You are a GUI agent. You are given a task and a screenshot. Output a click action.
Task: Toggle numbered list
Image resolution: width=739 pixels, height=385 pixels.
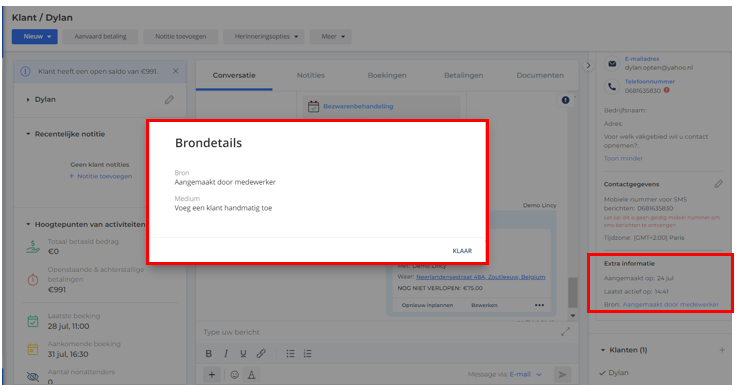pos(307,353)
